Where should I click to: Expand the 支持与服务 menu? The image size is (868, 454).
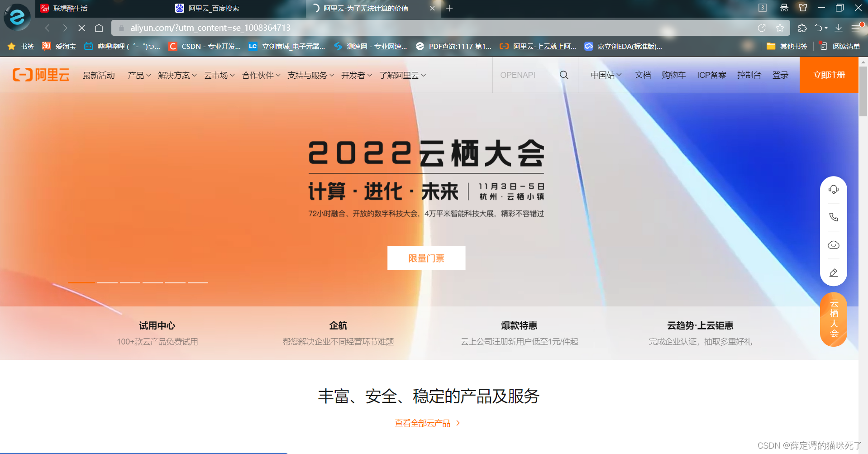[311, 75]
